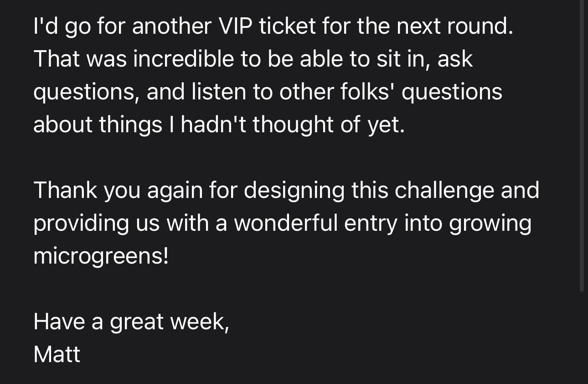Click the word "microgreens!"

point(101,257)
